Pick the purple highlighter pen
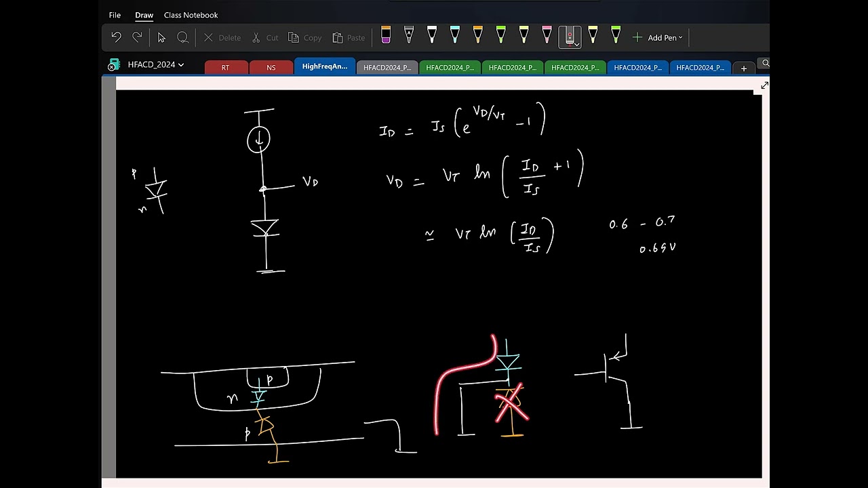 tap(386, 36)
